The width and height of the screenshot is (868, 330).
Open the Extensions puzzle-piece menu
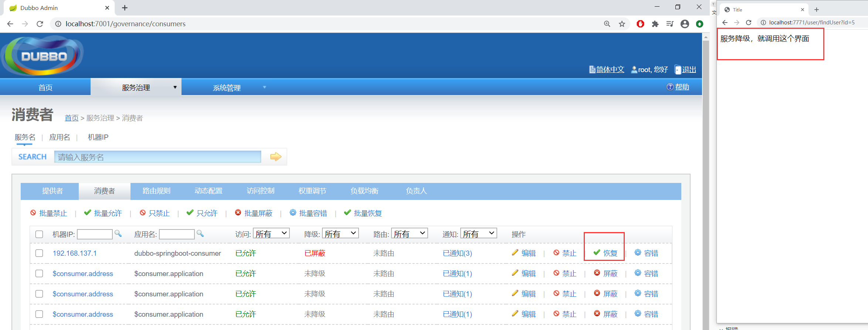click(x=655, y=24)
